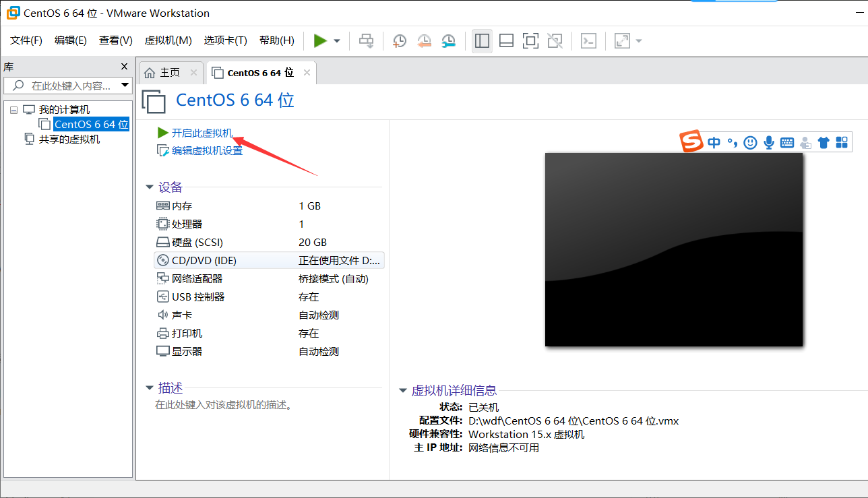The height and width of the screenshot is (498, 868).
Task: Click the Sogou S logo icon
Action: tap(691, 142)
